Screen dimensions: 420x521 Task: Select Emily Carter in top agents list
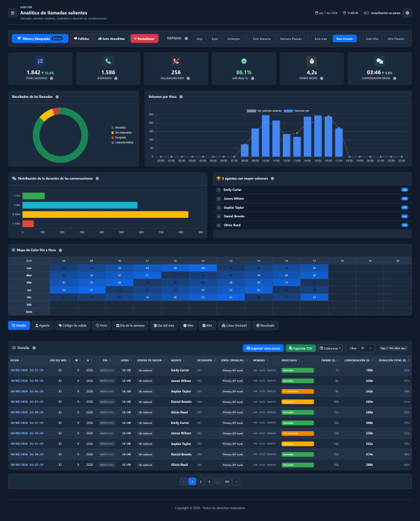pyautogui.click(x=312, y=190)
